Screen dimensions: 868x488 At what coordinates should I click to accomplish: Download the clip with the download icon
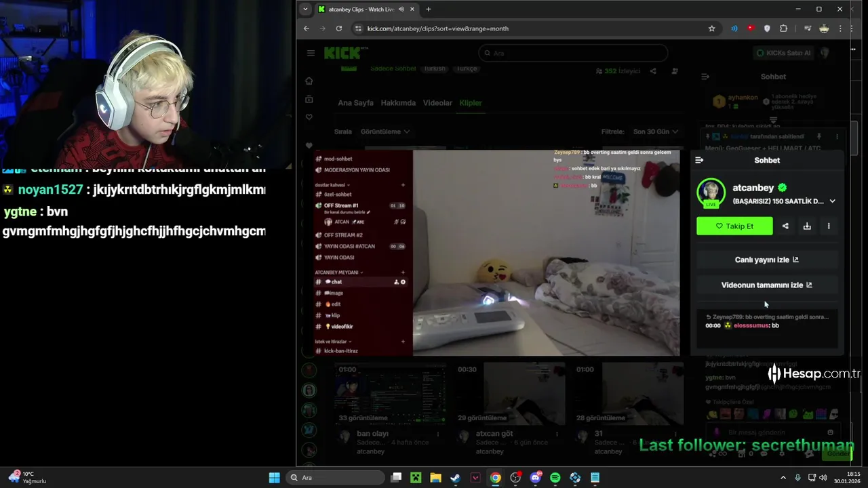(807, 226)
